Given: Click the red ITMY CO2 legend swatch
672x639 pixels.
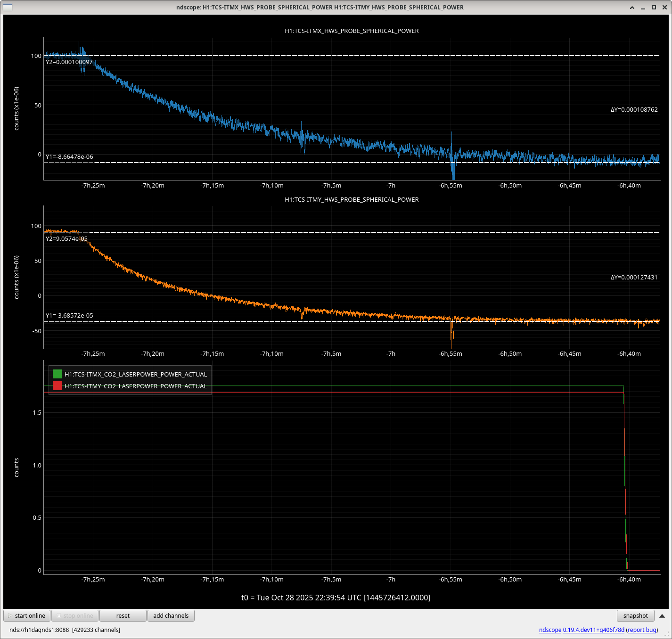Looking at the screenshot, I should click(57, 386).
